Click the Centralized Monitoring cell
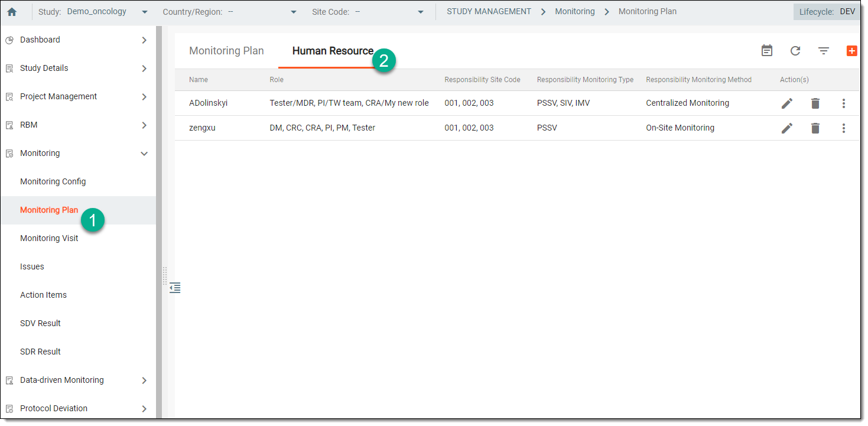 (x=687, y=103)
